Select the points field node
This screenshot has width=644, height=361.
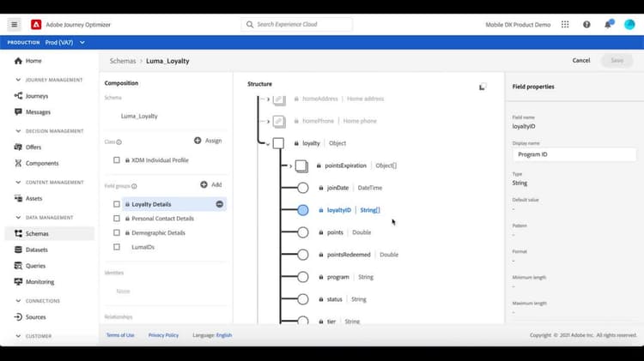[x=303, y=232]
